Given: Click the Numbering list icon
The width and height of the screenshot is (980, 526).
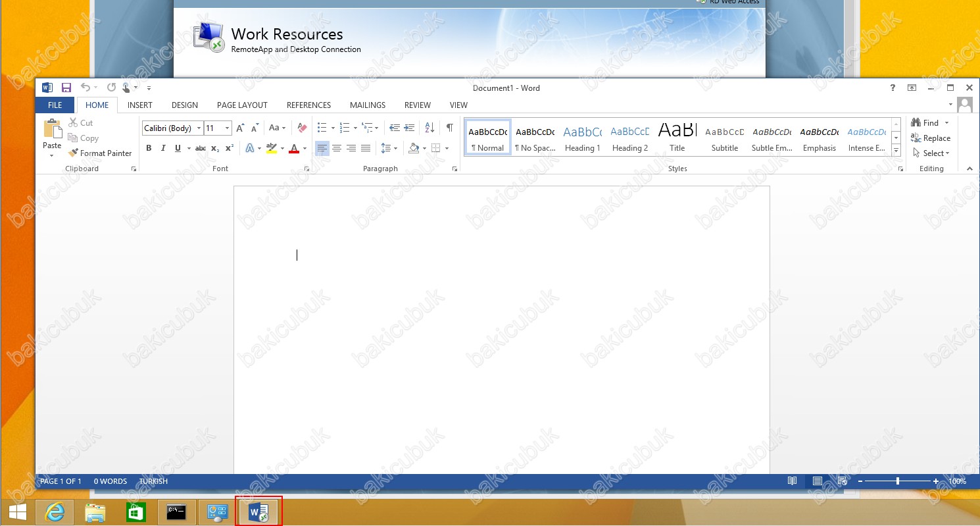Looking at the screenshot, I should coord(345,128).
